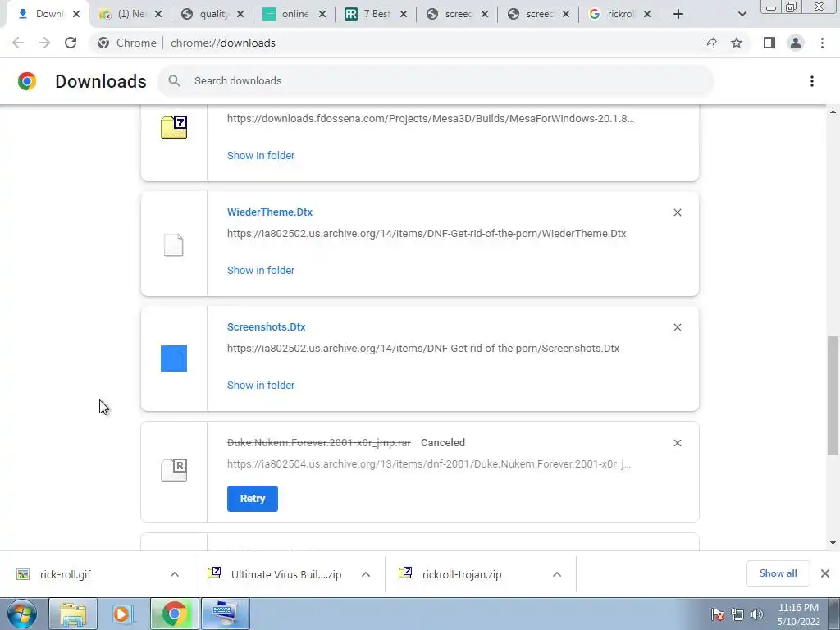Viewport: 840px width, 630px height.
Task: Click the Screenshots.Dtx archive.org source URL
Action: coord(423,348)
